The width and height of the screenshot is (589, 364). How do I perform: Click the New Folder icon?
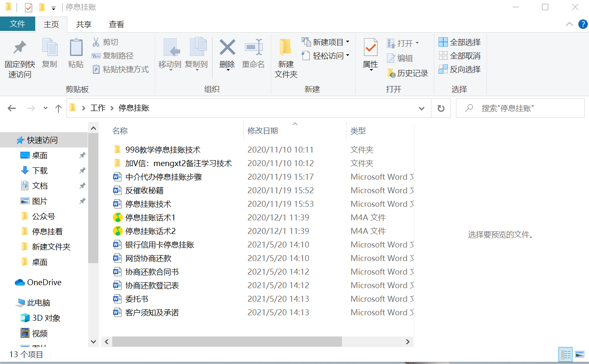click(286, 48)
